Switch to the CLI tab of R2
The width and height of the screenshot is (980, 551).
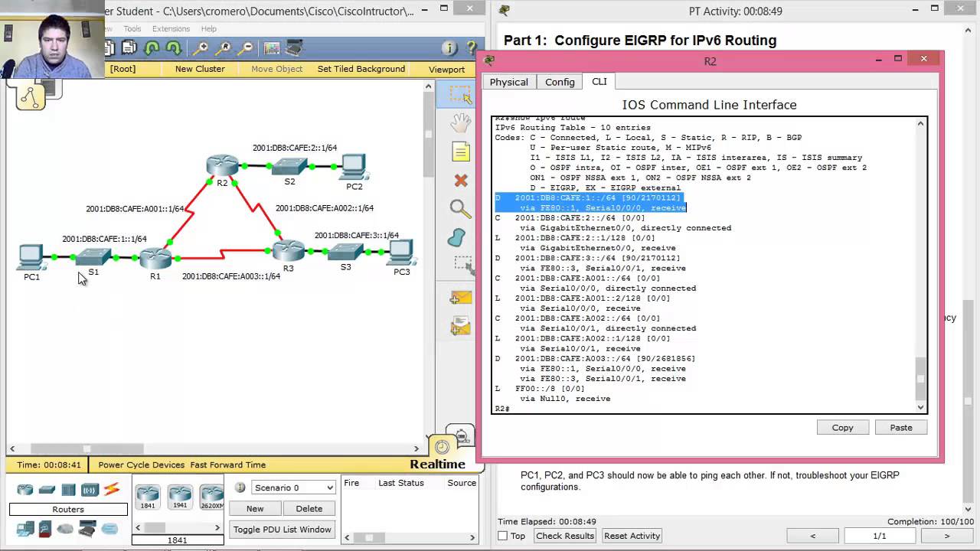[599, 81]
